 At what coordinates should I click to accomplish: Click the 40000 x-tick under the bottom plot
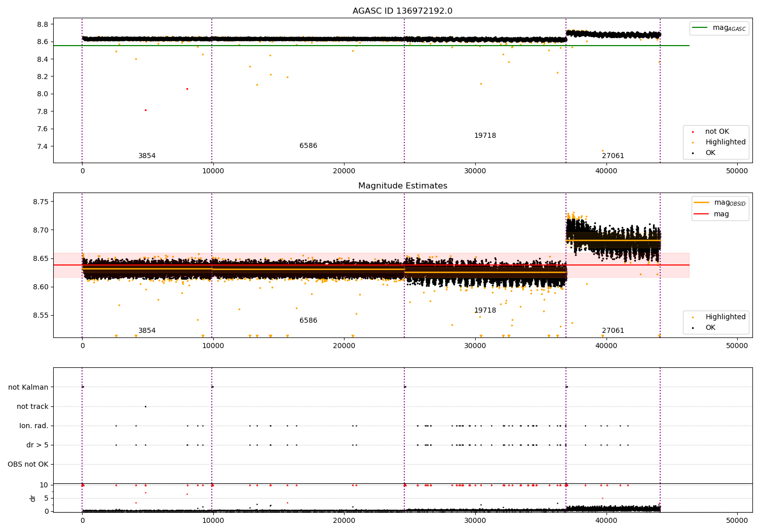606,520
